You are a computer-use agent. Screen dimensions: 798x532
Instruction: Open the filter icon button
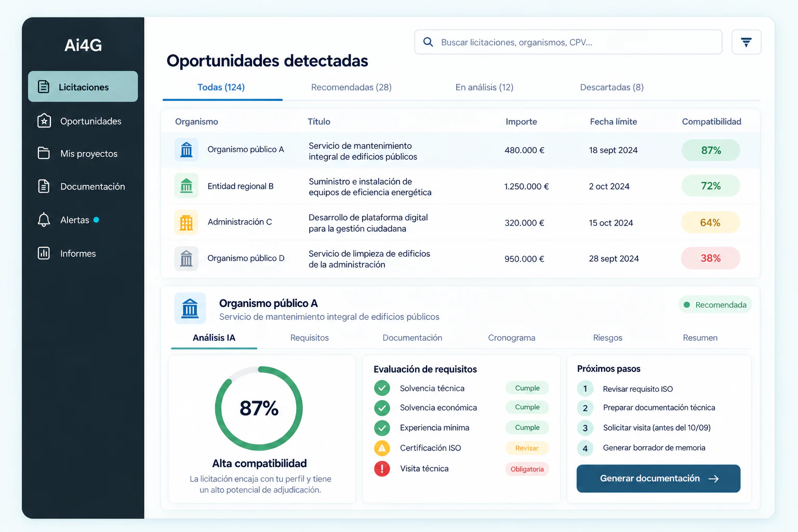point(746,42)
